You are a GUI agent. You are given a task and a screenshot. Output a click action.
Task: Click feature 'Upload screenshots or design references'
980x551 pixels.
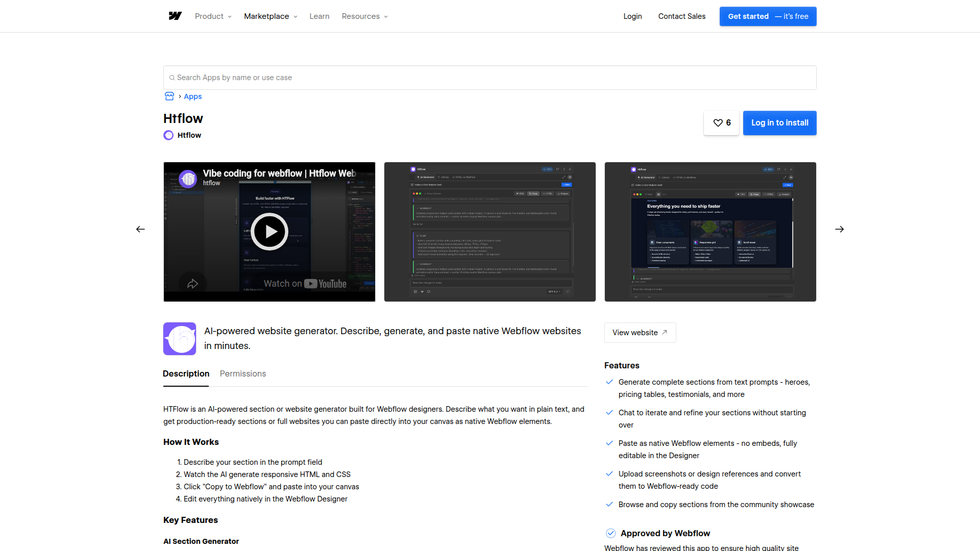[x=709, y=480]
